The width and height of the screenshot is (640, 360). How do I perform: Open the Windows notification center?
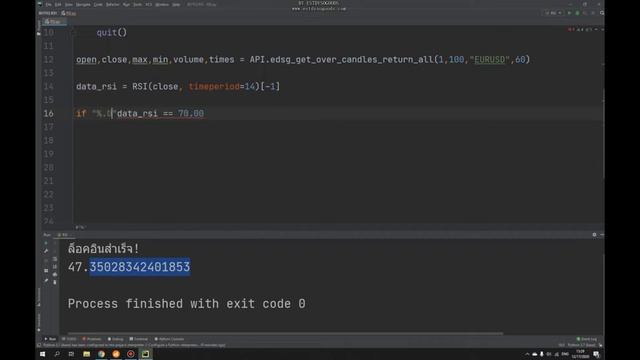(596, 354)
